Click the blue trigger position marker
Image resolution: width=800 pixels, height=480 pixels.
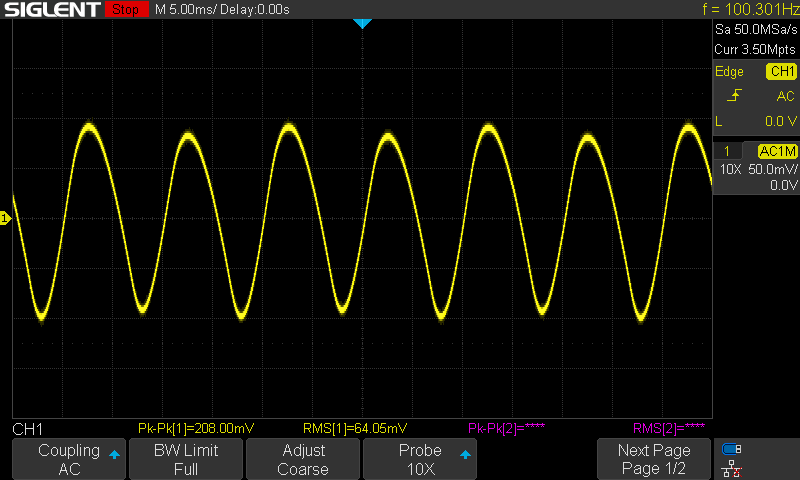coord(363,23)
